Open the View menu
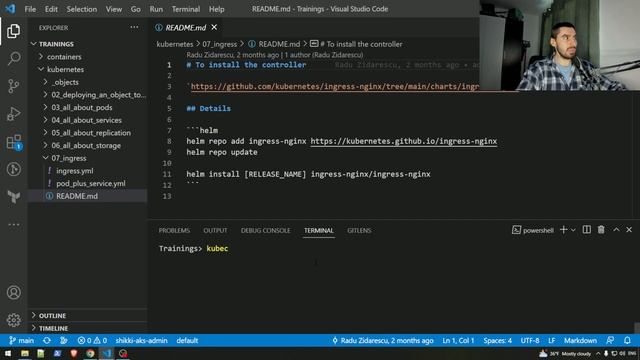Screen dimensions: 640x360 tap(113, 9)
